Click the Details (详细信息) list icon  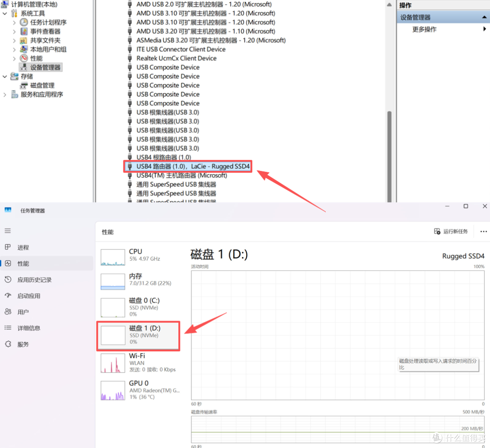[8, 328]
